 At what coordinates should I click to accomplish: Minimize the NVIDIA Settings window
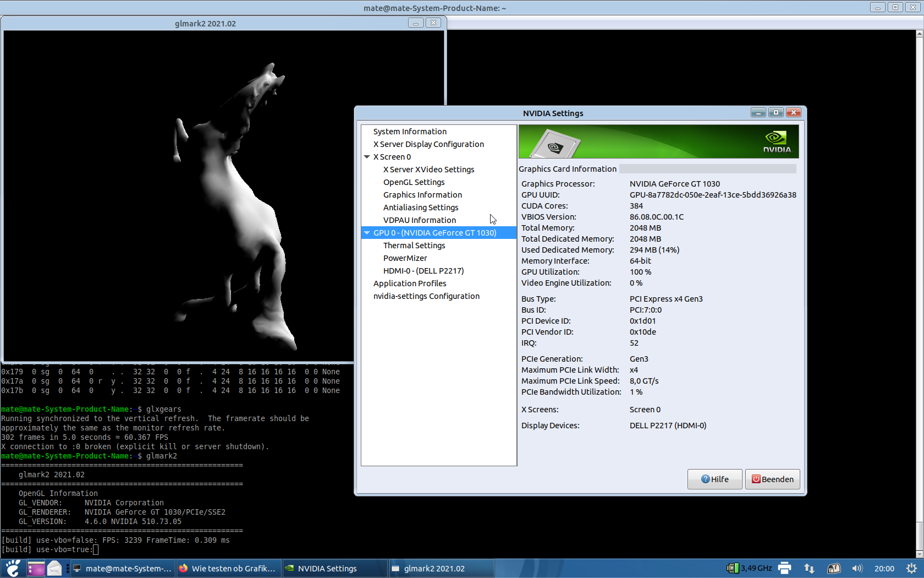758,113
